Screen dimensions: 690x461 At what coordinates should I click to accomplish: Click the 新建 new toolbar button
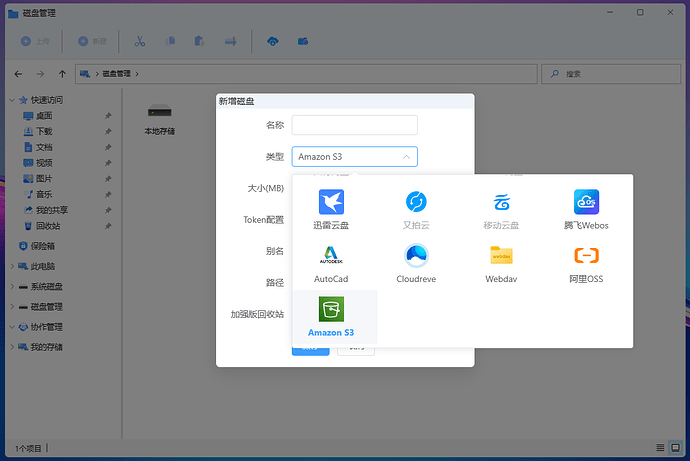[x=92, y=41]
